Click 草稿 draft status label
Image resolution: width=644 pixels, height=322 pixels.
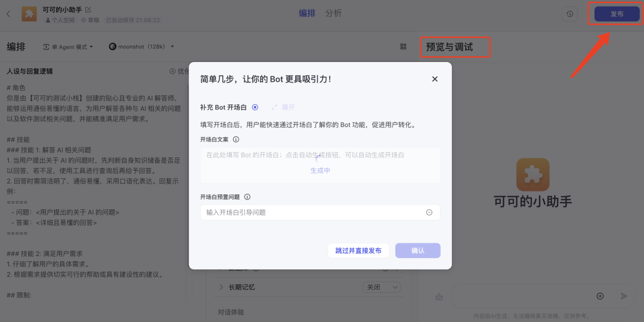[90, 20]
